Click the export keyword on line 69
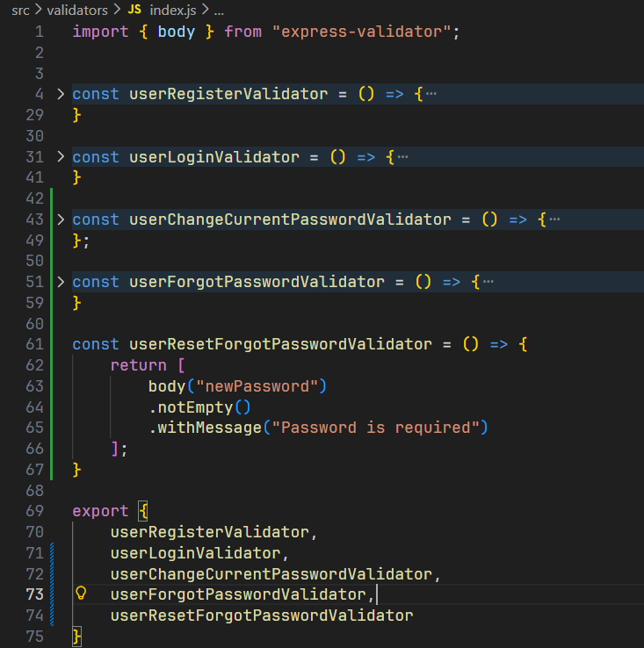The height and width of the screenshot is (648, 644). [x=100, y=511]
